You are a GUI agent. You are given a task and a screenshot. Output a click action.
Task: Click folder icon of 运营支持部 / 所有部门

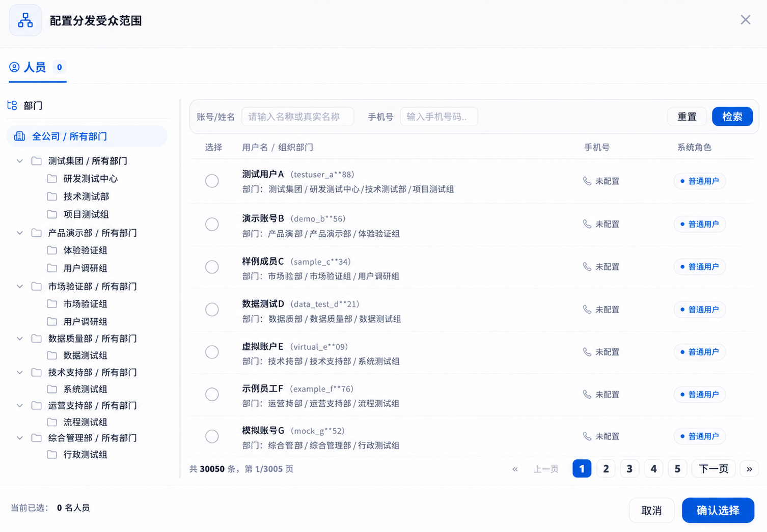click(37, 405)
